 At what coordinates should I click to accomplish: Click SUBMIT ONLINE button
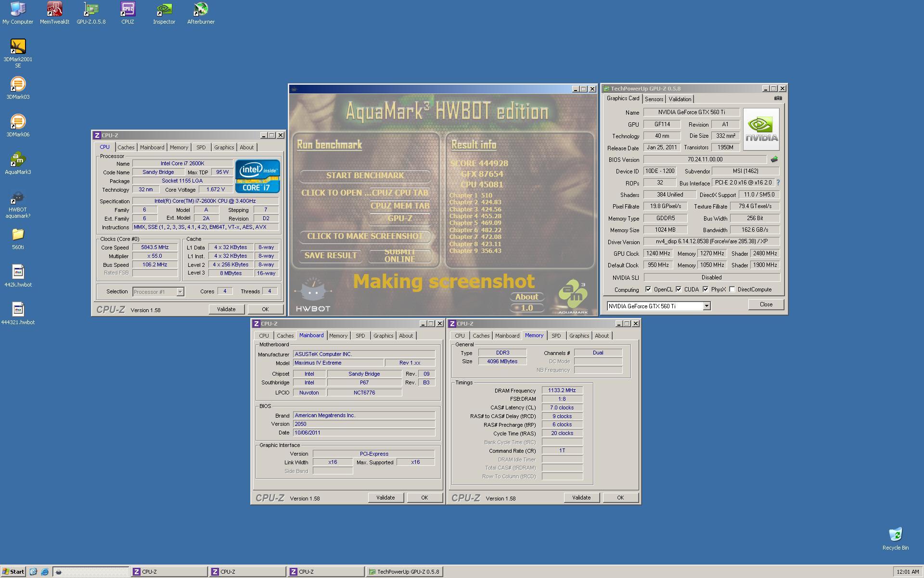tap(399, 256)
